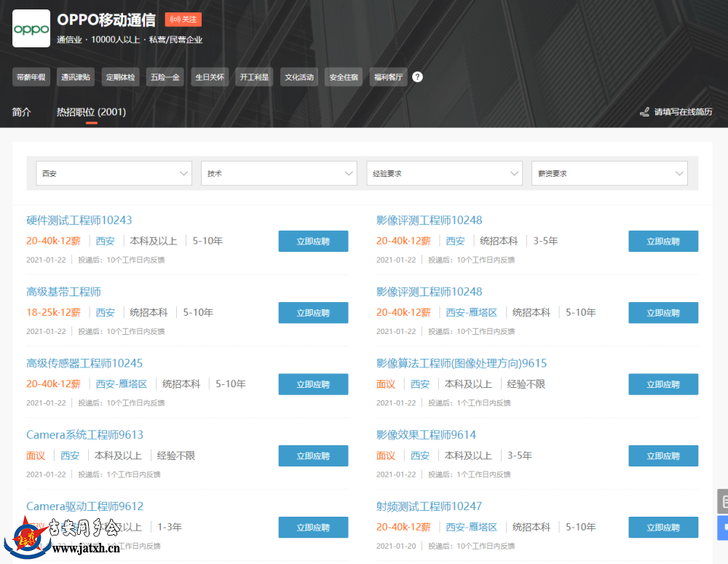Click 西安-雁塔区 location of 高级传感器工程师10245
The width and height of the screenshot is (728, 564).
pos(122,384)
